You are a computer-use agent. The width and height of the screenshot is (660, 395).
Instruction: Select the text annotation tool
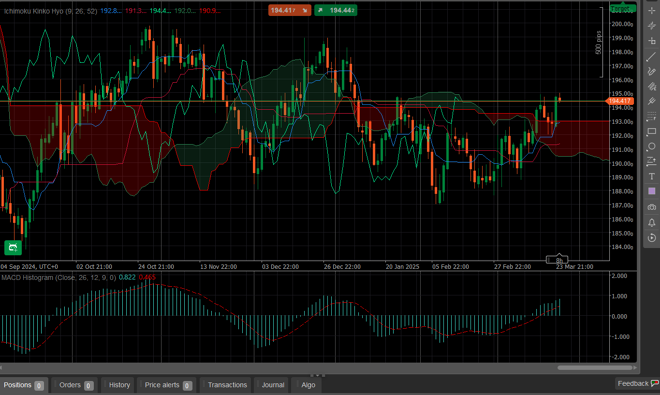pos(652,176)
